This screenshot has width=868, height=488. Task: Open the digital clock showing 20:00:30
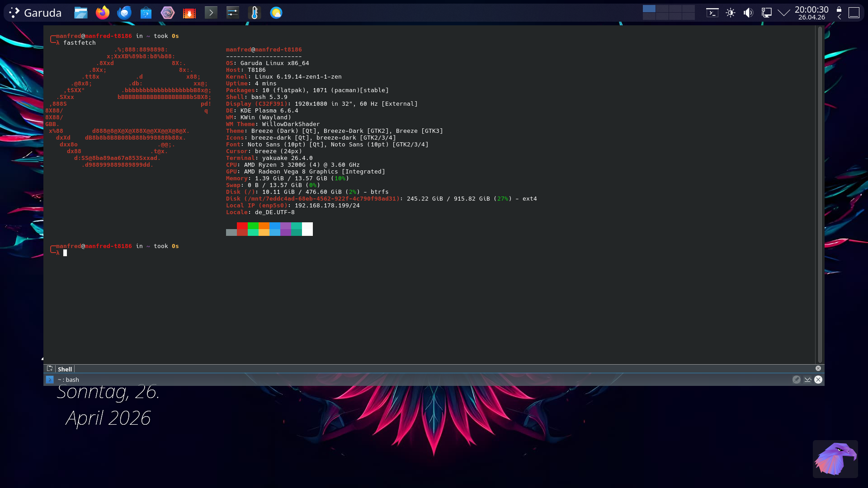click(x=811, y=13)
